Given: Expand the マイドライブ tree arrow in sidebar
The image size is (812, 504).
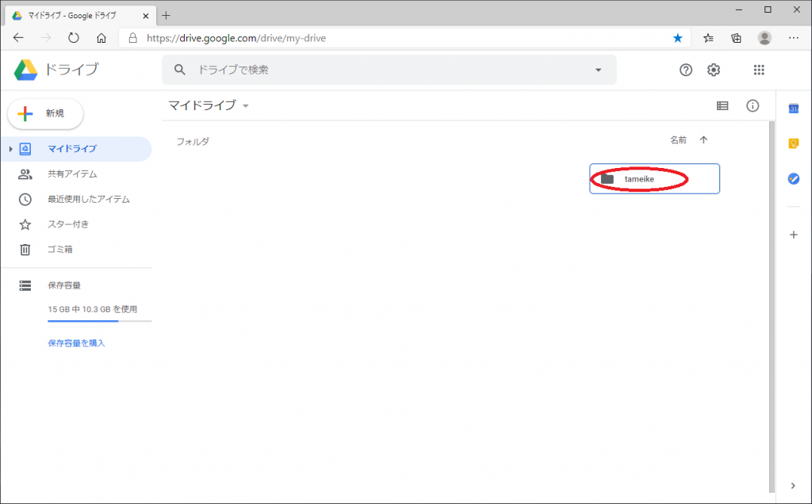Looking at the screenshot, I should (10, 149).
